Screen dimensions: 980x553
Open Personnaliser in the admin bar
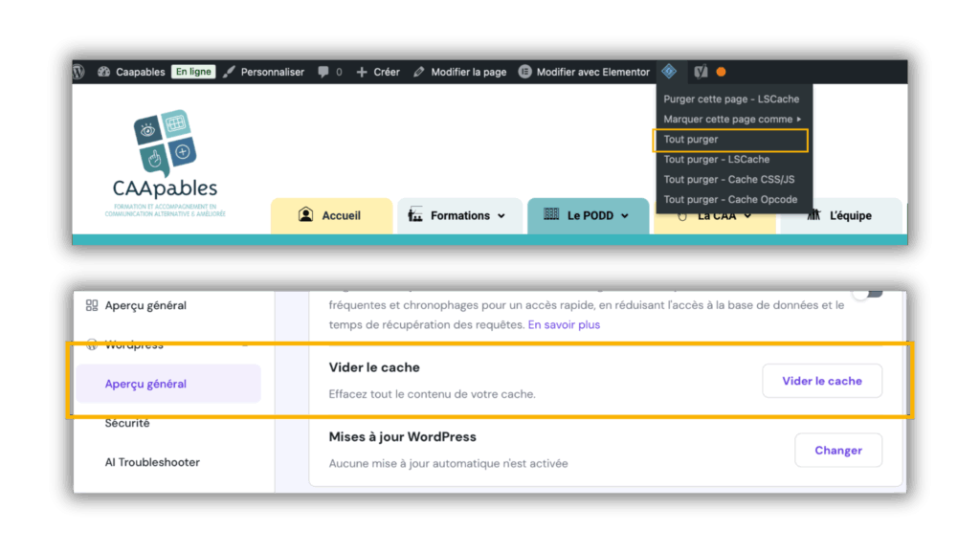click(x=273, y=72)
